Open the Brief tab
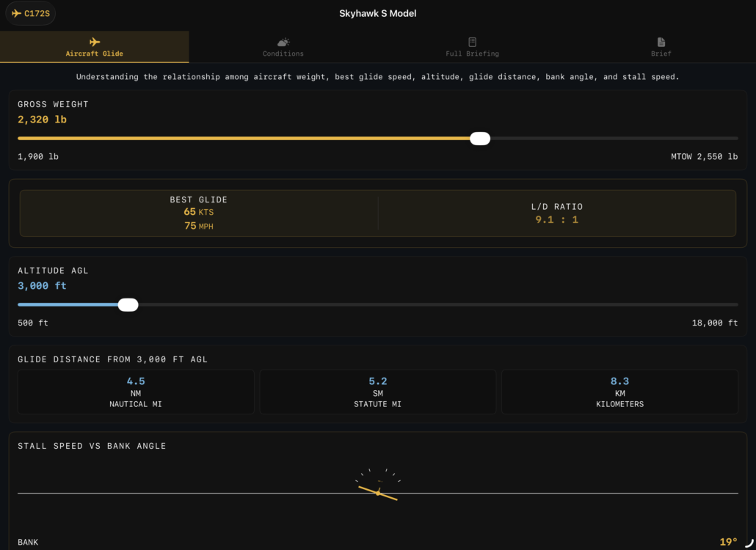756x550 pixels. [x=661, y=47]
